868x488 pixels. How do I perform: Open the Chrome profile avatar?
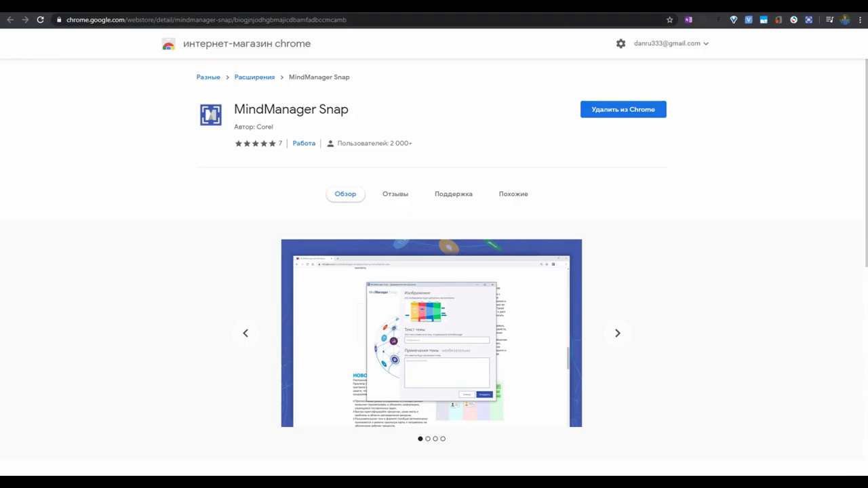pyautogui.click(x=845, y=20)
